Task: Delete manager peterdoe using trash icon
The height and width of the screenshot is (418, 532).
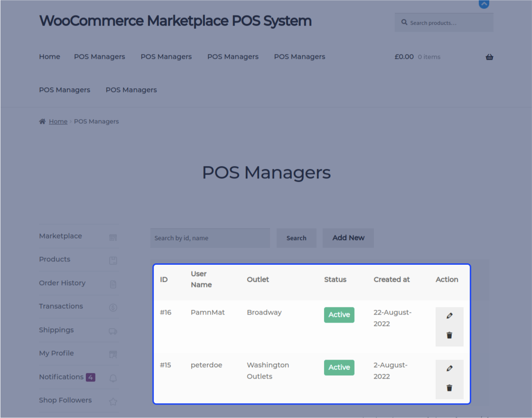Action: 449,388
